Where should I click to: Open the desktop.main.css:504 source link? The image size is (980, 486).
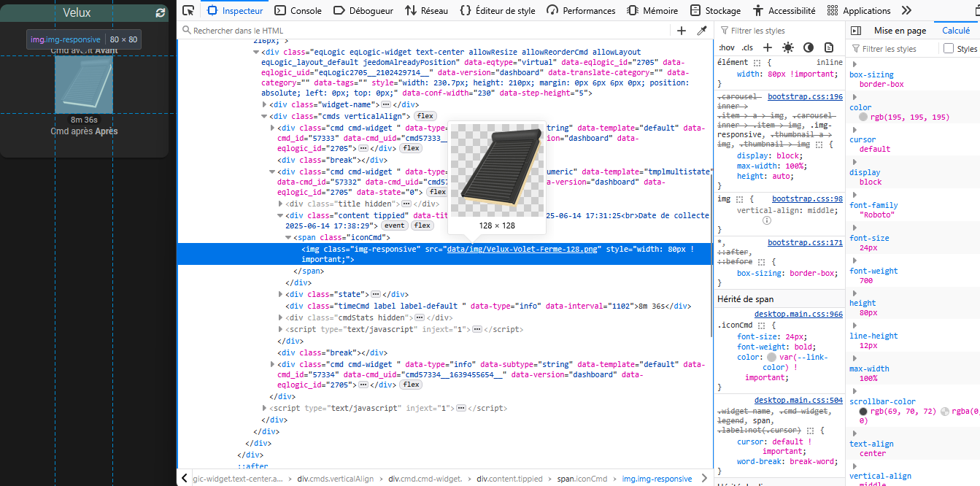[799, 400]
